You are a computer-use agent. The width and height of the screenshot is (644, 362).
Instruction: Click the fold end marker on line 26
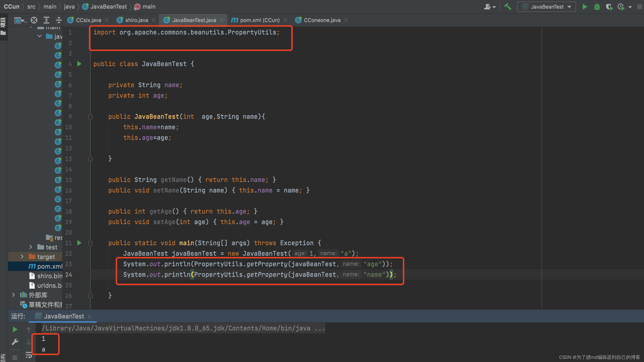point(90,295)
